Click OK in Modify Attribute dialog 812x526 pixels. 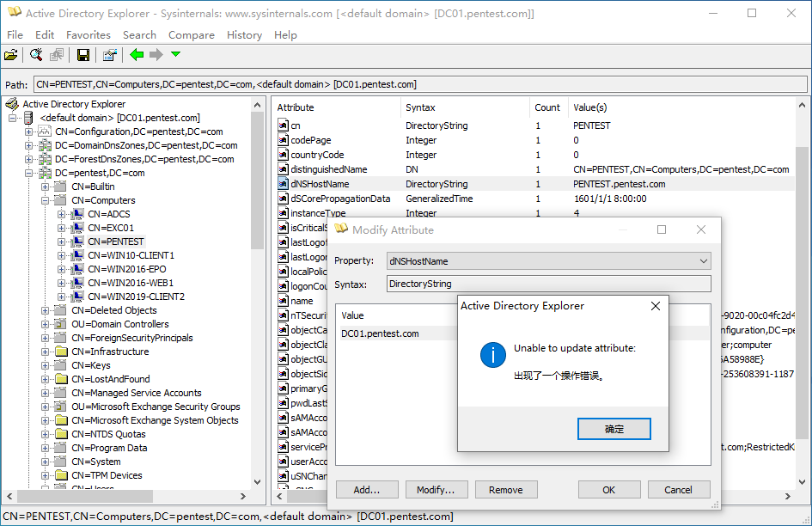click(x=609, y=490)
